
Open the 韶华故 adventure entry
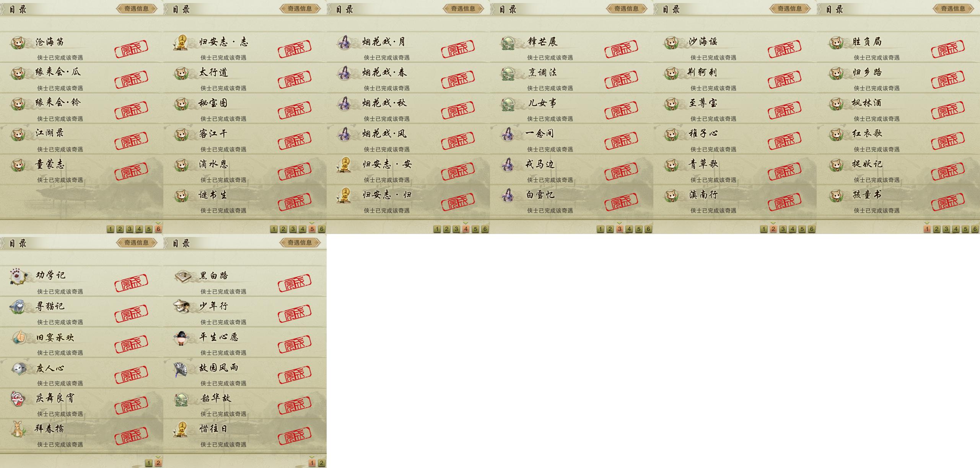coord(245,404)
